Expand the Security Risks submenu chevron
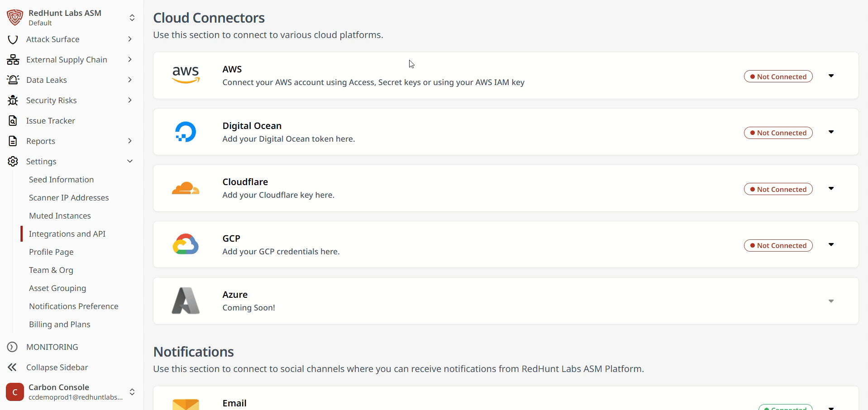 130,100
